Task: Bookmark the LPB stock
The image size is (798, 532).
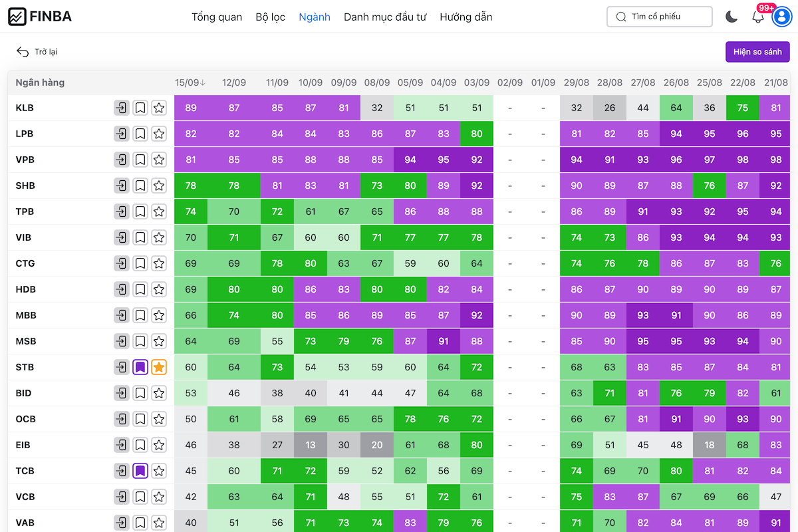Action: 140,134
